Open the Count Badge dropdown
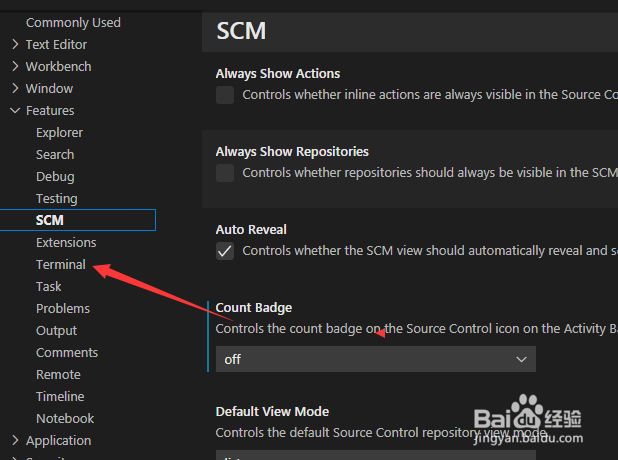The image size is (618, 460). pyautogui.click(x=376, y=359)
